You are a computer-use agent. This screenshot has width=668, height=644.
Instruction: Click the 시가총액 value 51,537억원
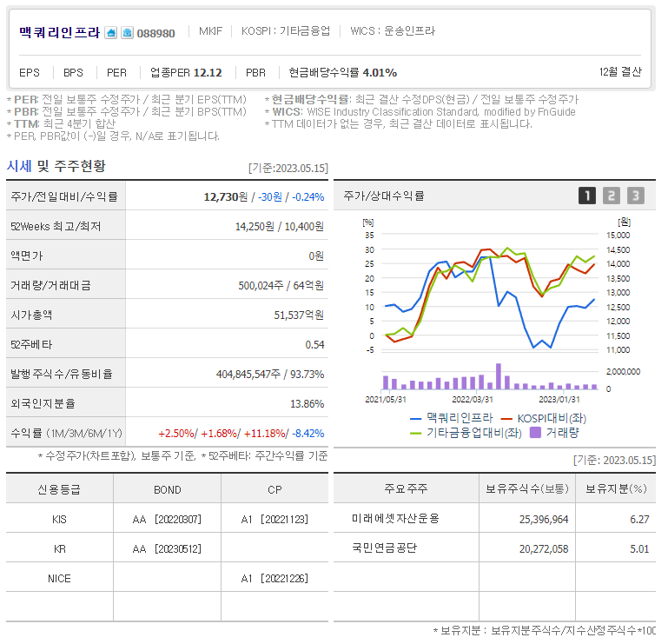click(x=299, y=315)
